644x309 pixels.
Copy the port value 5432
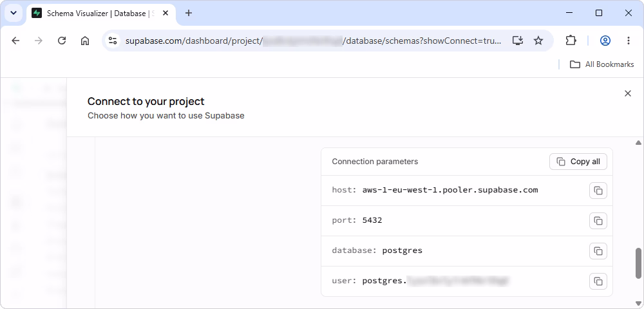598,221
